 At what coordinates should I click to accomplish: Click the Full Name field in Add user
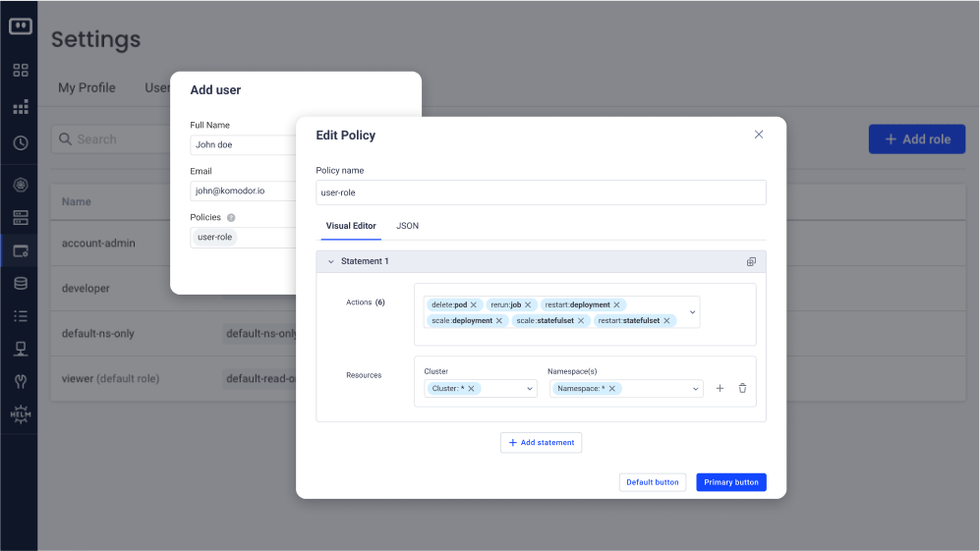[x=243, y=145]
